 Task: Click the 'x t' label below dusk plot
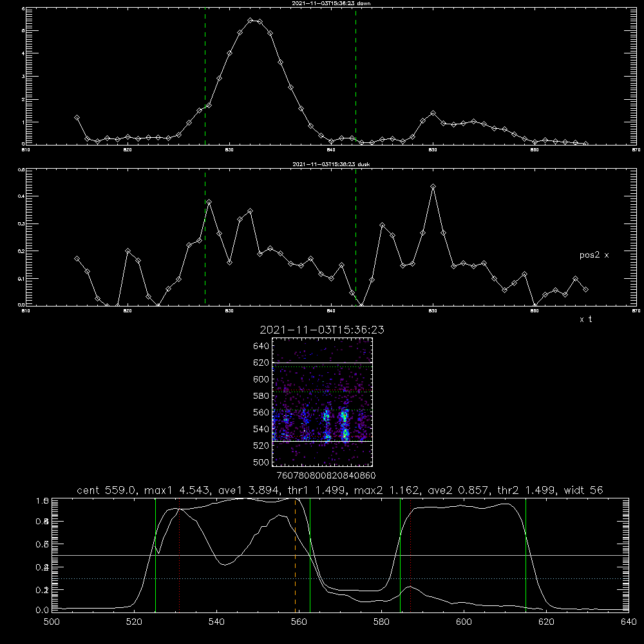tap(585, 319)
